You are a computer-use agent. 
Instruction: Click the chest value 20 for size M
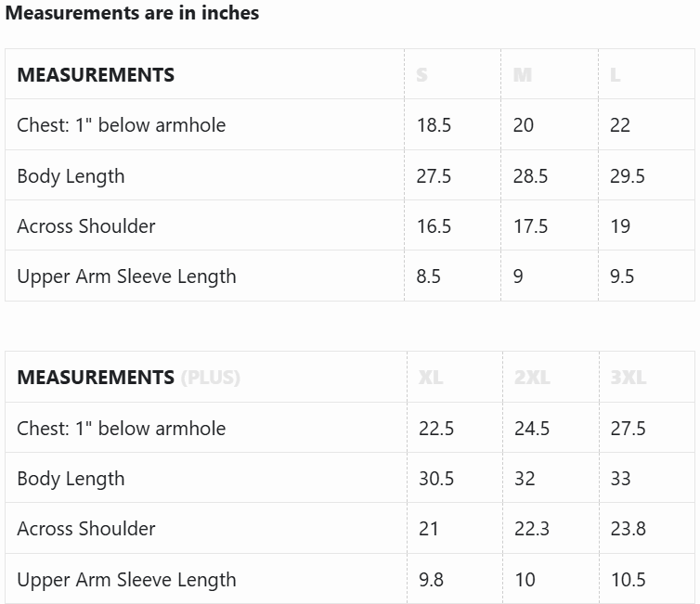(x=524, y=125)
